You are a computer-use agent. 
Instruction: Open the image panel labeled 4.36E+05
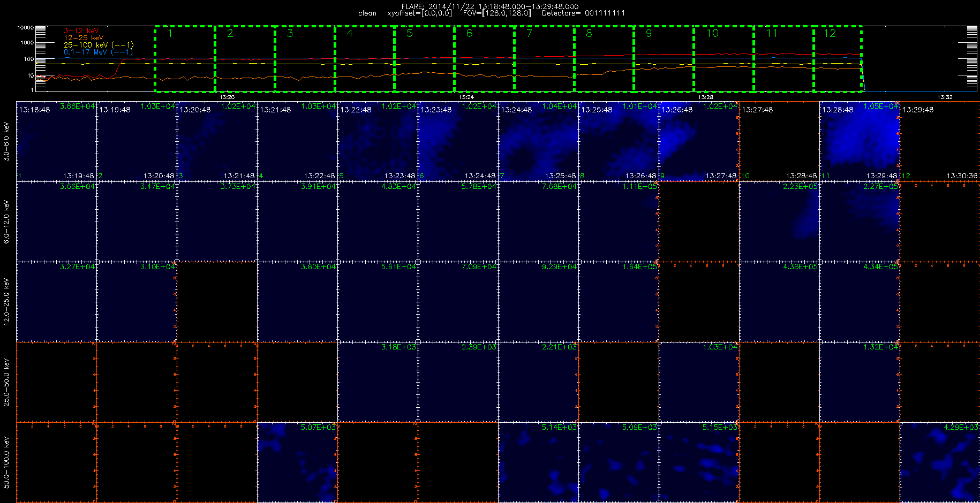pyautogui.click(x=780, y=302)
